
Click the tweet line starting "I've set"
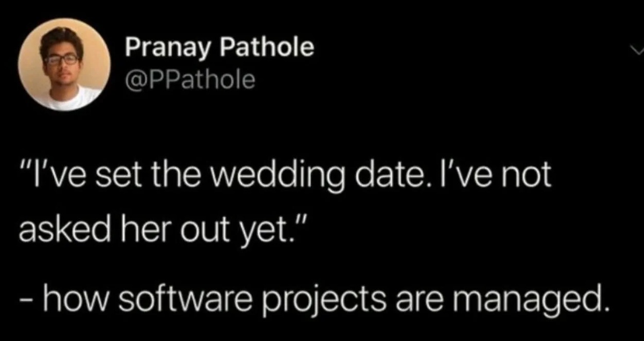(x=284, y=177)
